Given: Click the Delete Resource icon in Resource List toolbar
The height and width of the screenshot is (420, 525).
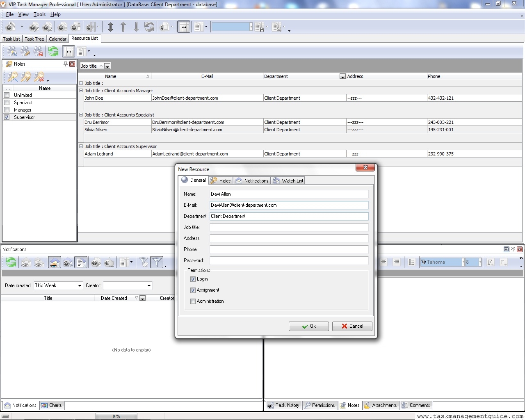Looking at the screenshot, I should pos(39,51).
